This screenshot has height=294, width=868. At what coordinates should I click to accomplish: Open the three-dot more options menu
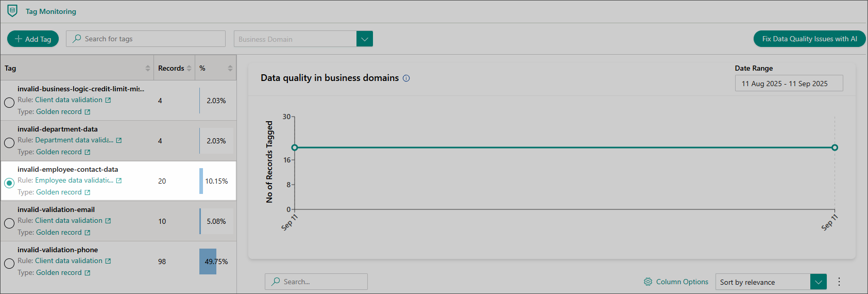pyautogui.click(x=839, y=282)
